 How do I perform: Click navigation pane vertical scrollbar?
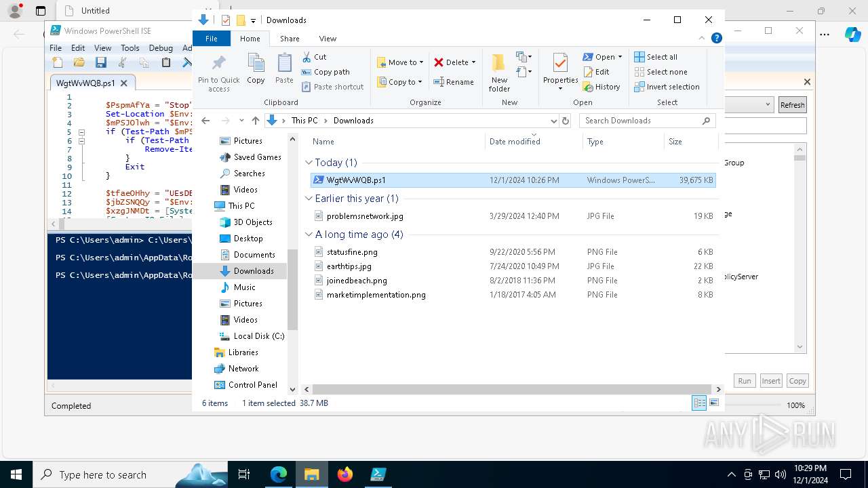(292, 289)
